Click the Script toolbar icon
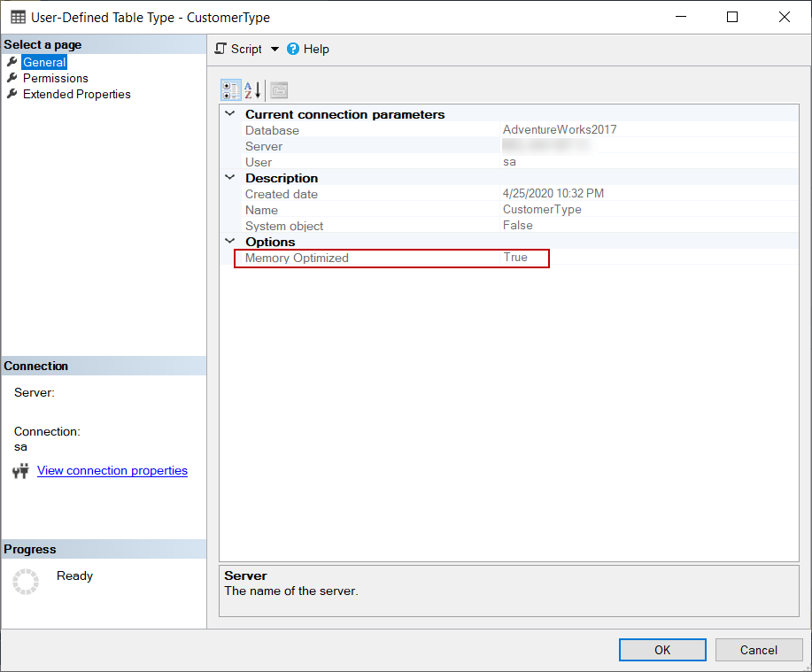This screenshot has height=672, width=812. (221, 50)
